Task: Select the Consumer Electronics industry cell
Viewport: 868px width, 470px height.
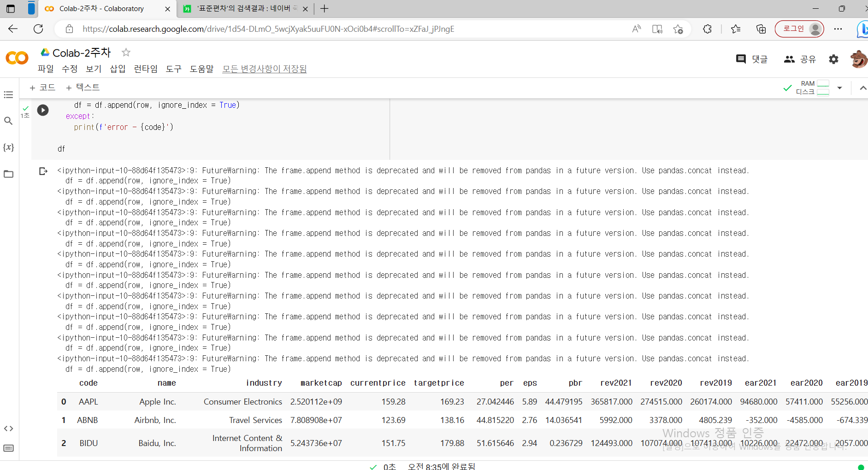Action: tap(243, 402)
